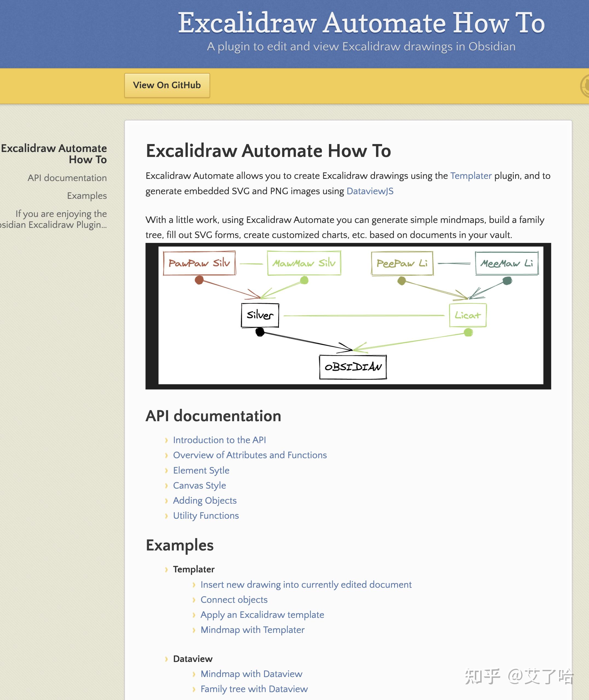589x700 pixels.
Task: Open Overview of Attributes and Functions
Action: click(250, 455)
